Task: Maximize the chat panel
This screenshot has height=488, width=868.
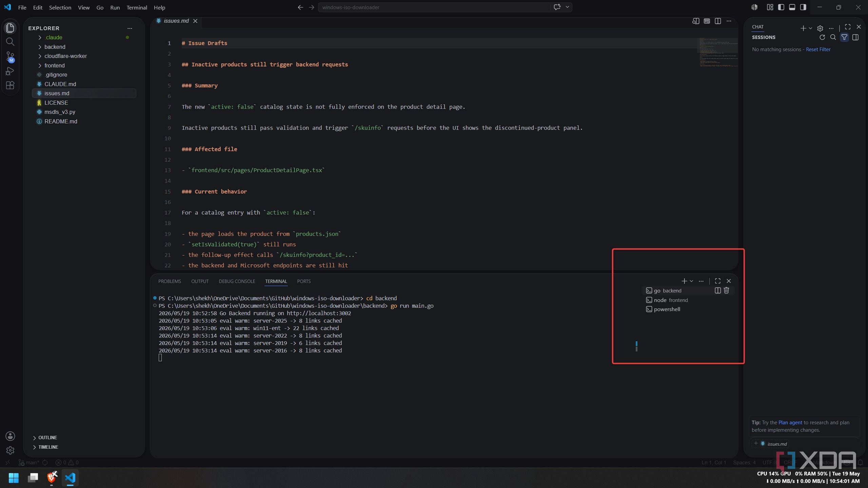Action: 847,27
